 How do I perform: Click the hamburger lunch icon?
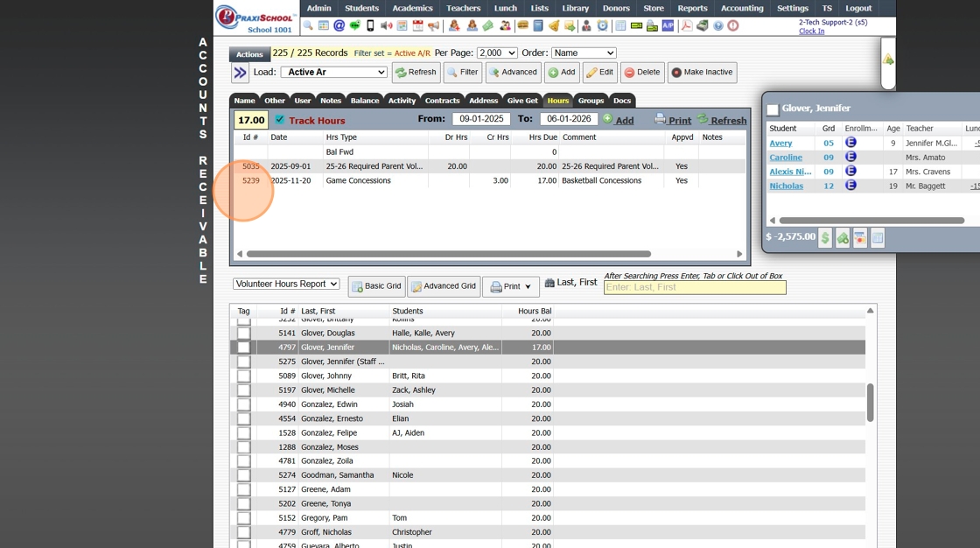pyautogui.click(x=522, y=25)
